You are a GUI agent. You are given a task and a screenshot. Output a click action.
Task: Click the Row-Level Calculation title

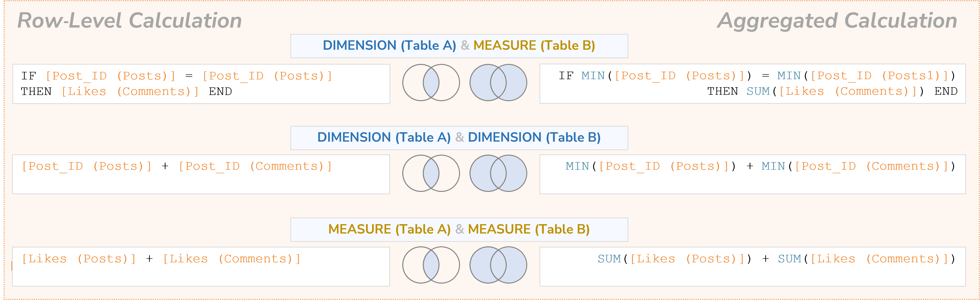[130, 21]
